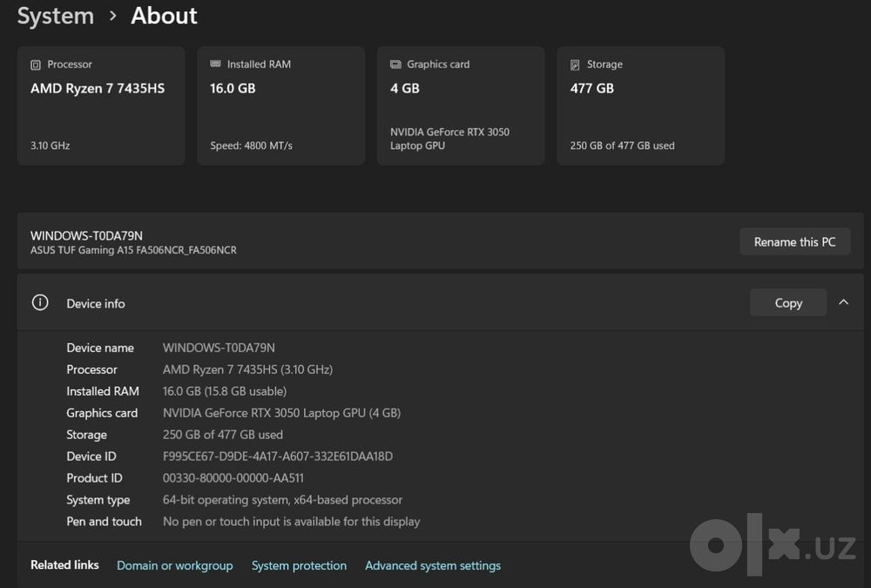The width and height of the screenshot is (871, 588).
Task: Click the System type value '64-bit operating system'
Action: (226, 500)
